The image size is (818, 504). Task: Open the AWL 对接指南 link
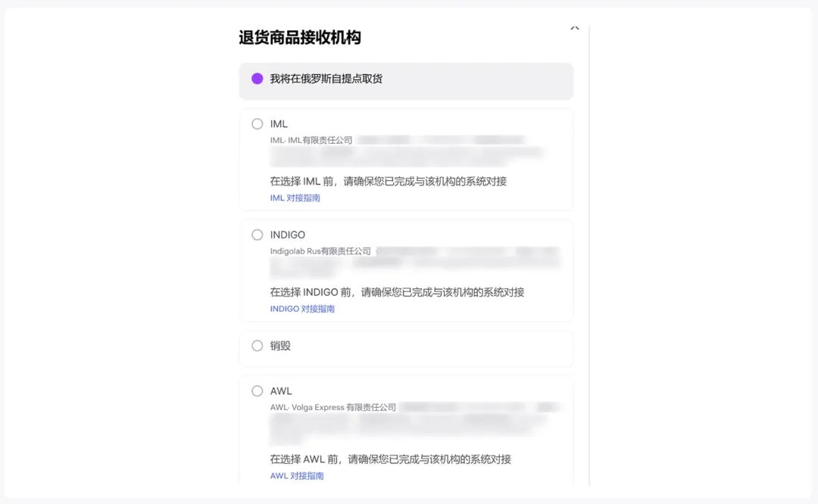[x=297, y=476]
